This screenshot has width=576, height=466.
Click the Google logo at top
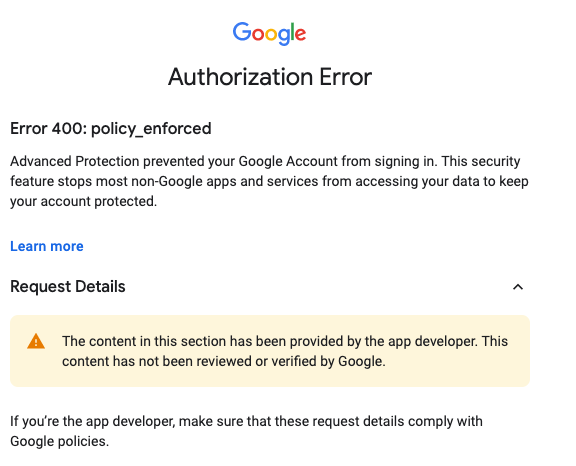[x=269, y=33]
